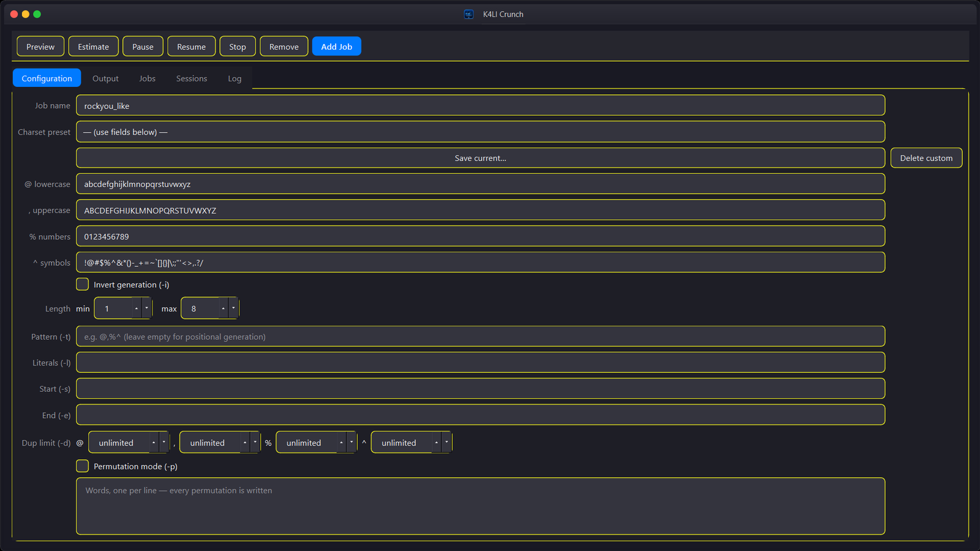This screenshot has height=551, width=980.
Task: Enable the Permutation mode (-p) checkbox
Action: 83,466
